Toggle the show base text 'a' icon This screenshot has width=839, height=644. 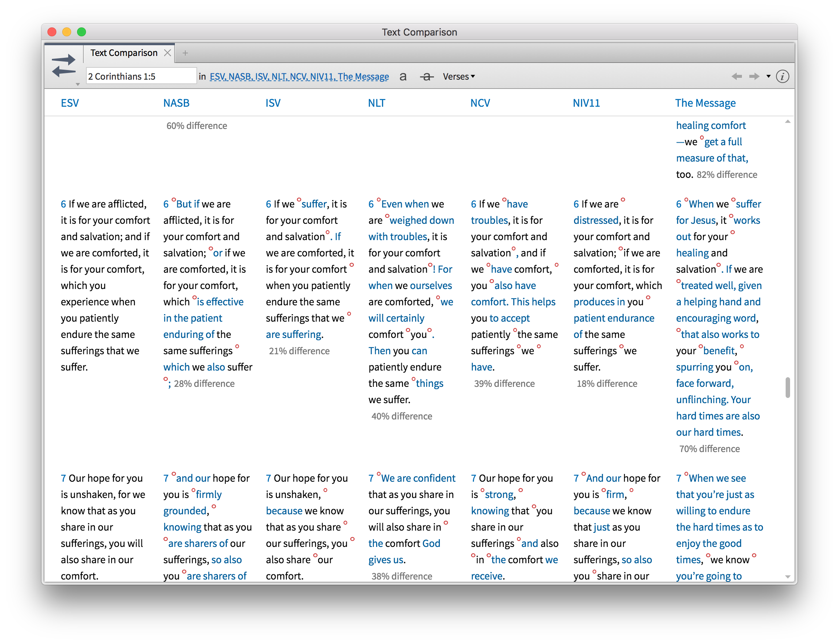click(x=403, y=77)
